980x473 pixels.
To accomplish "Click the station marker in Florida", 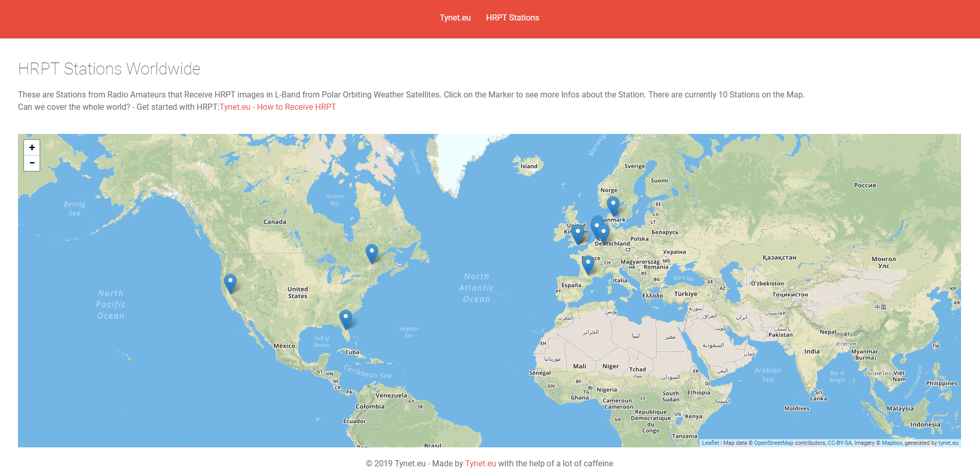I will [x=346, y=320].
